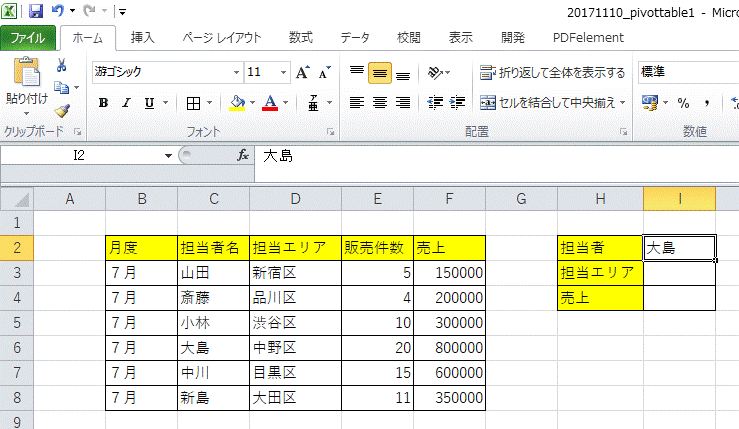Switch to the 挿入 (Insert) tab

pos(143,38)
